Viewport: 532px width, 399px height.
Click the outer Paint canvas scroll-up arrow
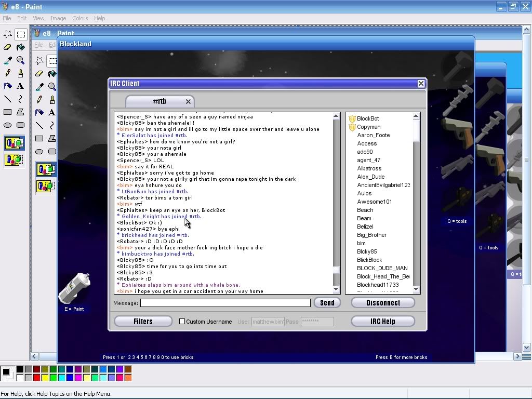[527, 30]
